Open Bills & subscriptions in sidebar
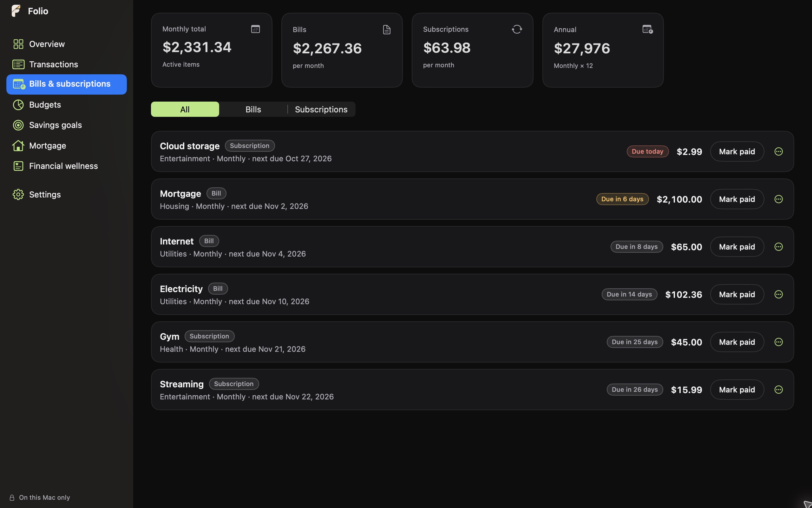The height and width of the screenshot is (508, 812). point(66,84)
